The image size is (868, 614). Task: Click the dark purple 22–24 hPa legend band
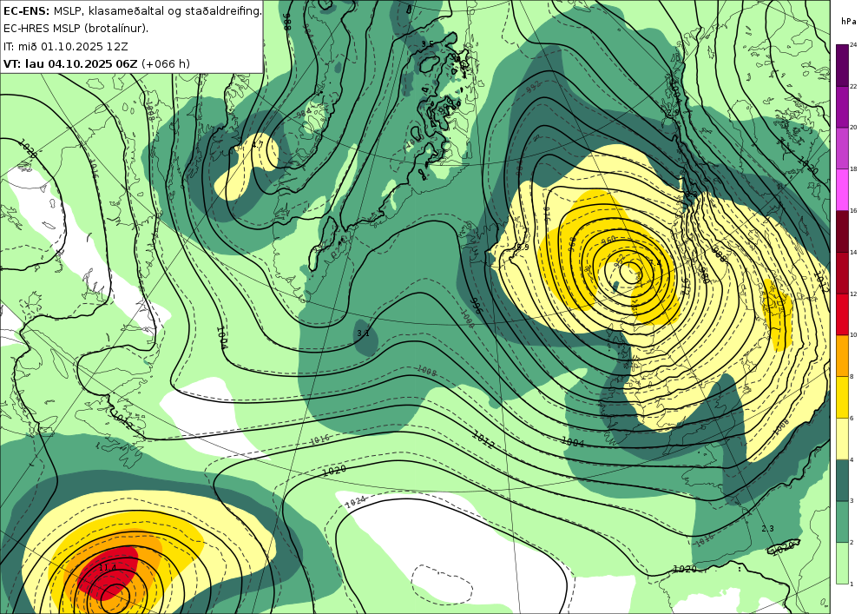point(842,65)
